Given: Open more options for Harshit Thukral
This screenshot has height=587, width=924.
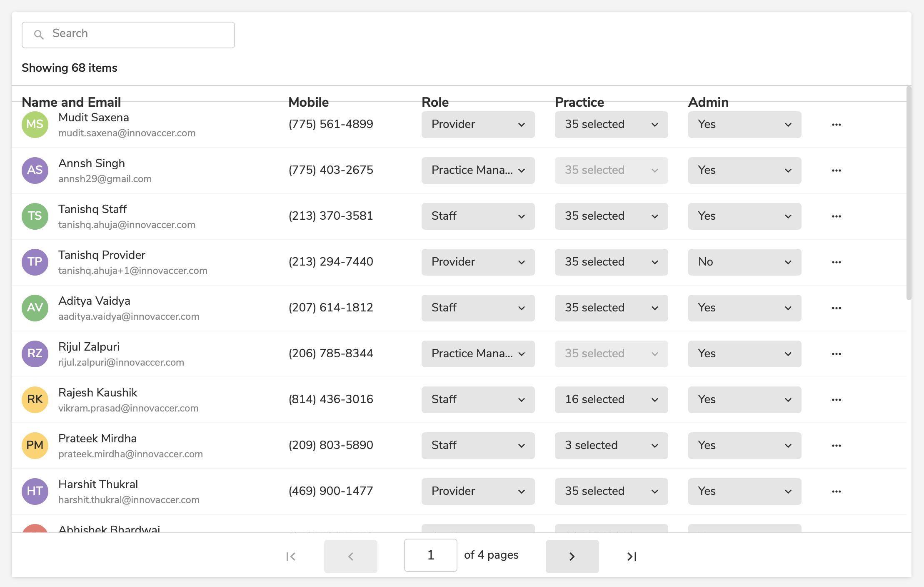Looking at the screenshot, I should pos(836,492).
